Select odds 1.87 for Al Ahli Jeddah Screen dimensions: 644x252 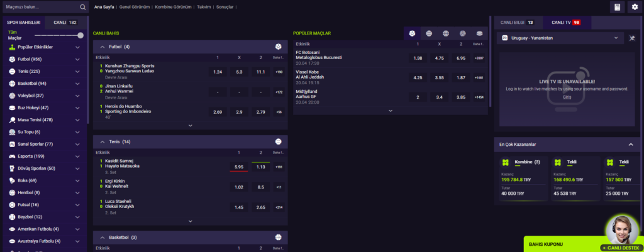461,77
